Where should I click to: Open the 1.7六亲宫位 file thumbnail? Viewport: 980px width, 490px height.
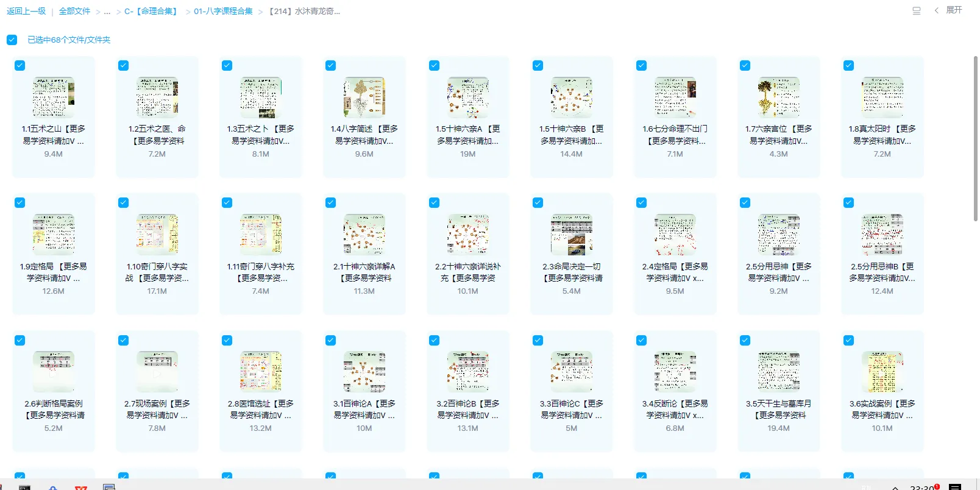pyautogui.click(x=778, y=97)
